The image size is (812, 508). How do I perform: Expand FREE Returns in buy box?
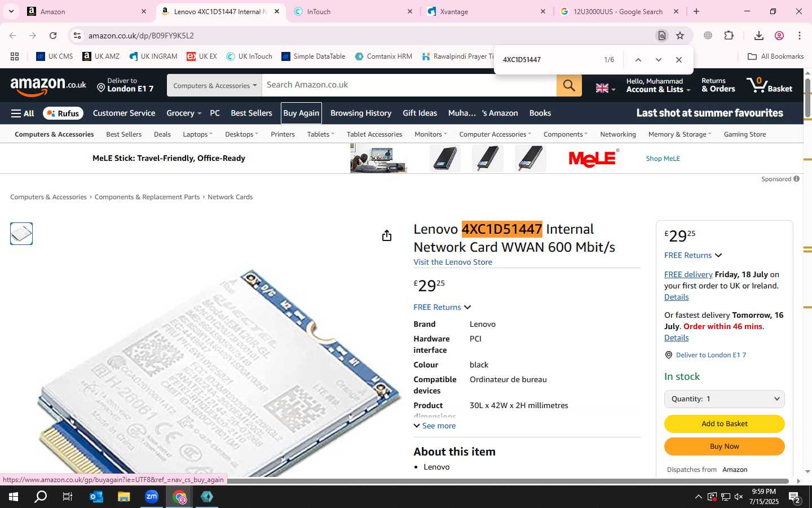click(693, 256)
